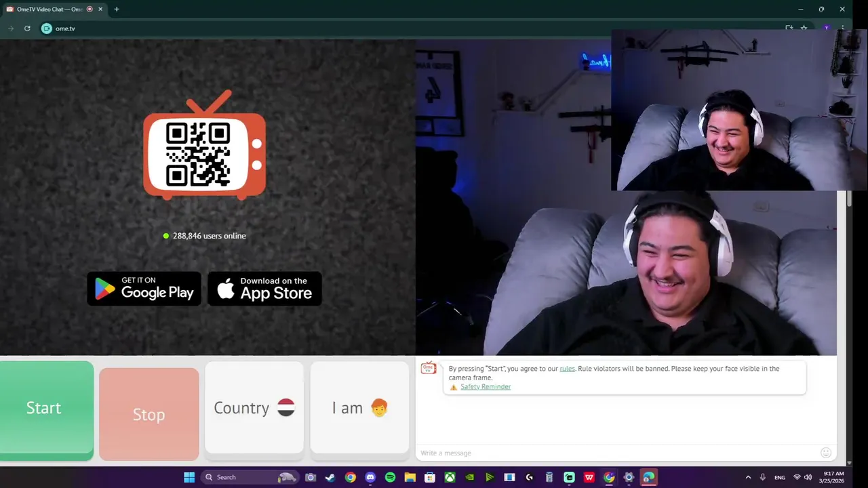Click the 288,846 users online text
Viewport: 868px width, 488px height.
209,236
